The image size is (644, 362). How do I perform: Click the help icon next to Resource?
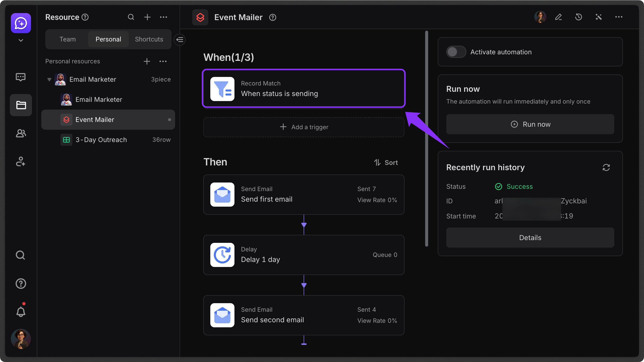pos(85,17)
